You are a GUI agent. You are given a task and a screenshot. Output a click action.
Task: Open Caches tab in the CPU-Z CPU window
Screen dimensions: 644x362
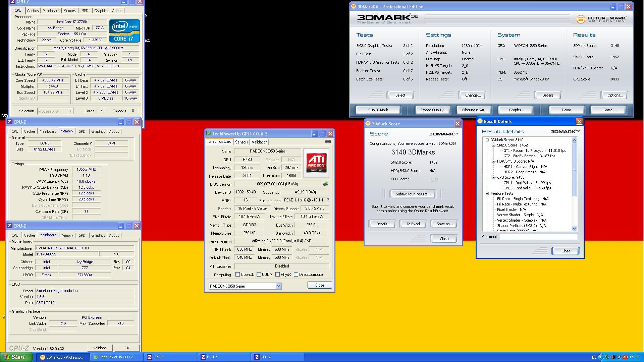(33, 11)
